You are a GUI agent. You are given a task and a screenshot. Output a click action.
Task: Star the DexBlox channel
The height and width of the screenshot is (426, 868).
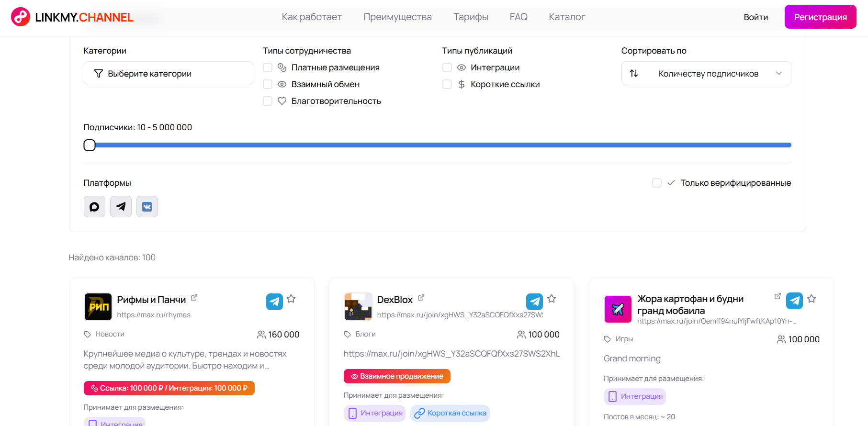click(552, 299)
